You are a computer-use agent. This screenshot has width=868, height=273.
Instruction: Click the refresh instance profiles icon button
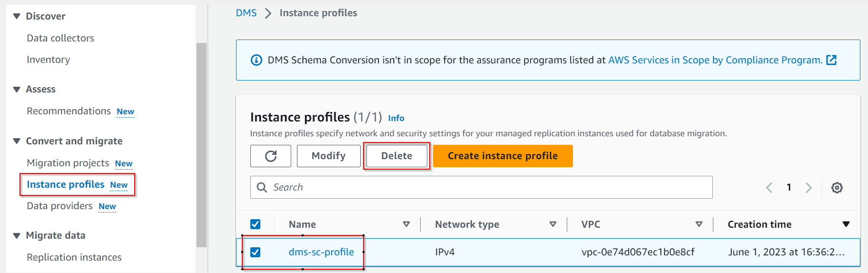click(270, 156)
